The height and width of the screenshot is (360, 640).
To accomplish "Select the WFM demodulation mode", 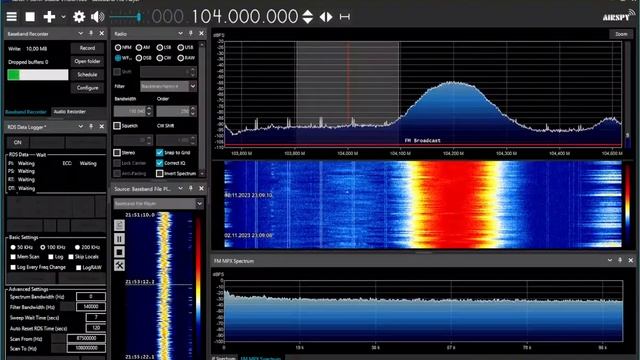I will tap(123, 58).
